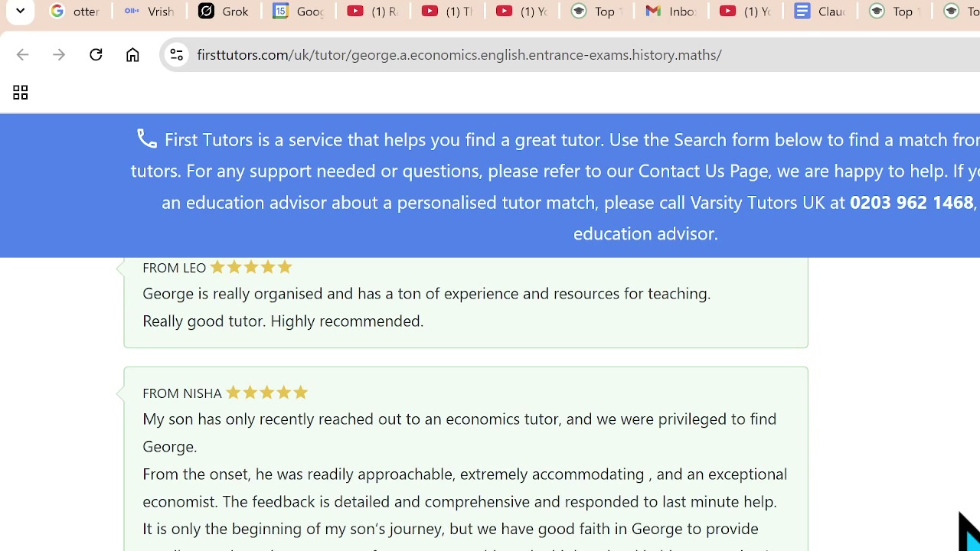Switch to the Otter 'Vrish' tab
980x551 pixels.
[149, 11]
